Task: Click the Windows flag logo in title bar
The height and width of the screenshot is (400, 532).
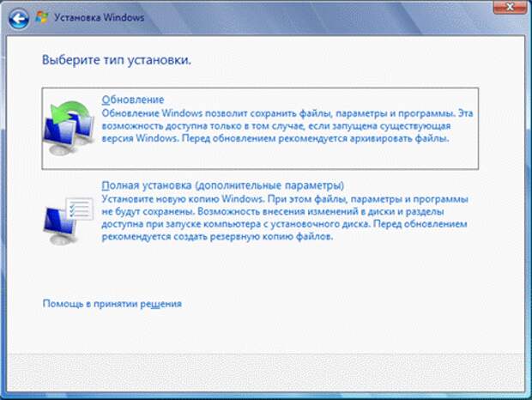Action: coord(42,17)
